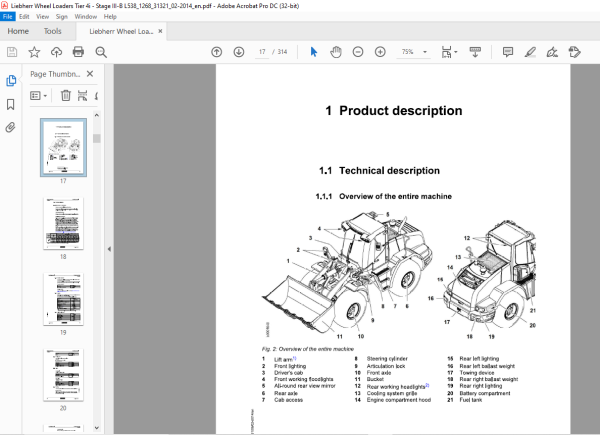Viewport: 600px width, 435px height.
Task: Switch to the Home tab
Action: click(x=18, y=31)
